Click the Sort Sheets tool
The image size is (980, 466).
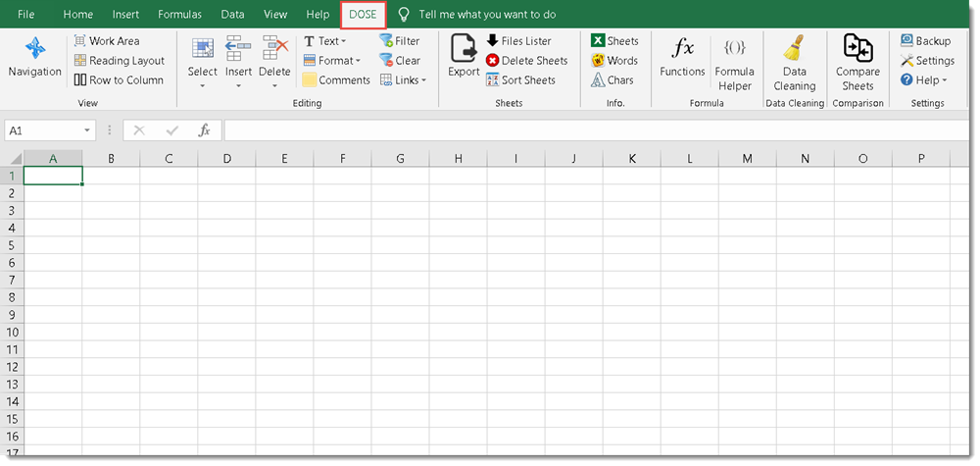(x=520, y=80)
